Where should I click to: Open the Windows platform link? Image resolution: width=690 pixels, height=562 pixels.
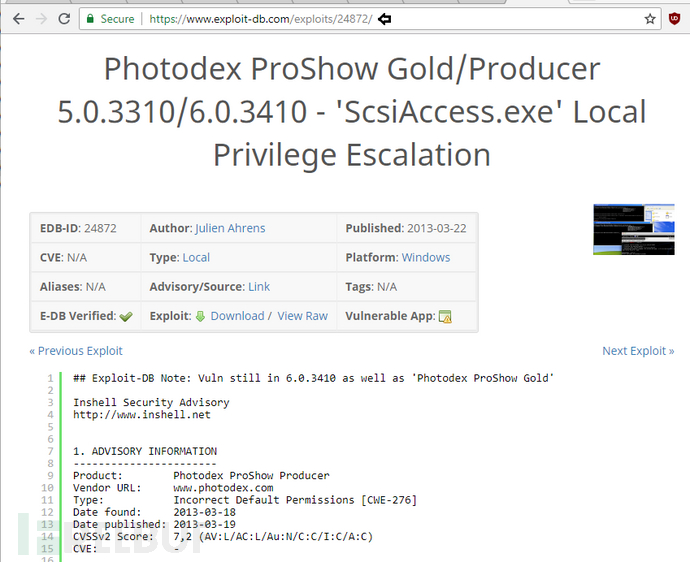(426, 257)
